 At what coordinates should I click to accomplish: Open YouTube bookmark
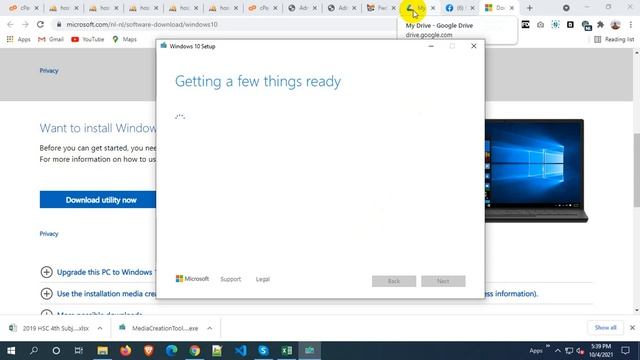point(87,39)
